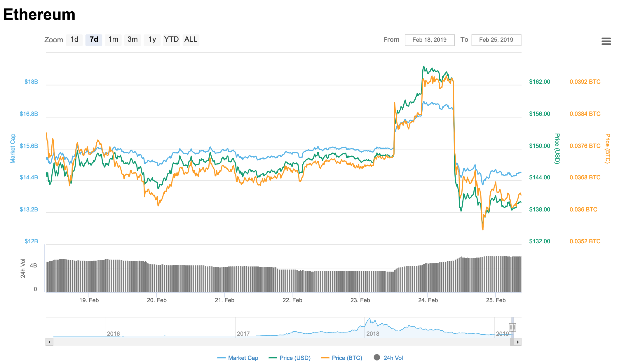This screenshot has width=624, height=364.
Task: Set zoom to 1m
Action: 113,40
